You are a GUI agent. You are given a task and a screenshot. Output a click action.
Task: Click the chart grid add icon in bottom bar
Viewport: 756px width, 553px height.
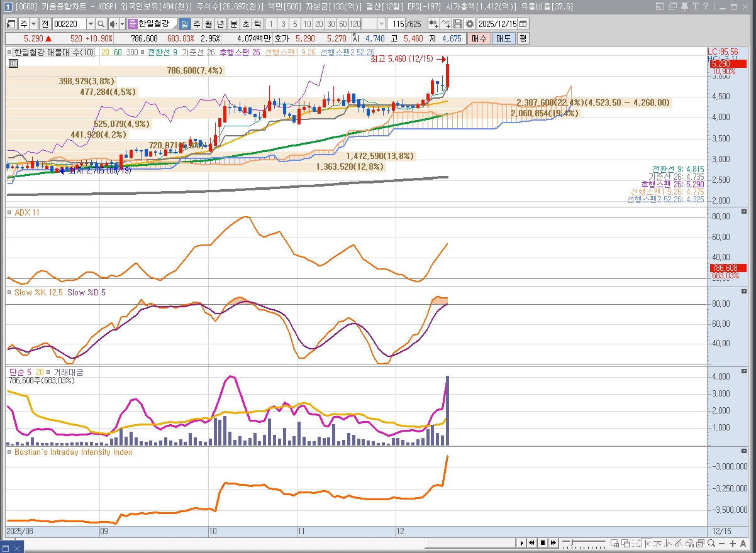[x=614, y=543]
